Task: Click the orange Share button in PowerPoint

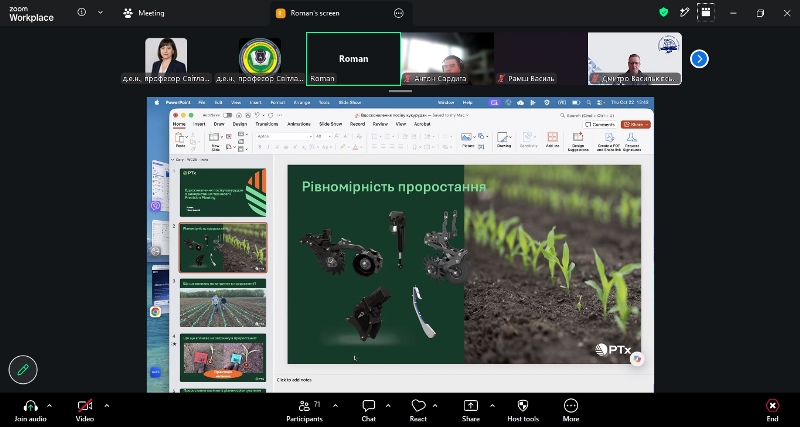Action: 636,124
